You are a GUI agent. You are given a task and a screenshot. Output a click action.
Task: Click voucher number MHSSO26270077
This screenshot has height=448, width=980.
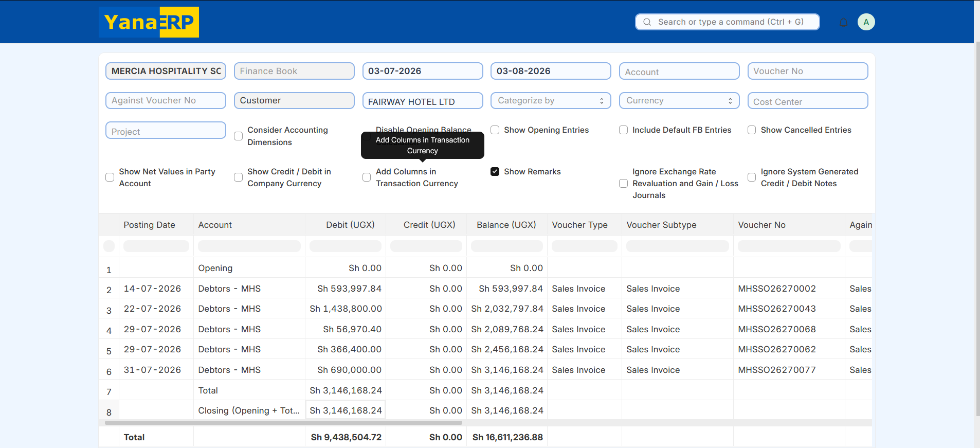click(777, 370)
